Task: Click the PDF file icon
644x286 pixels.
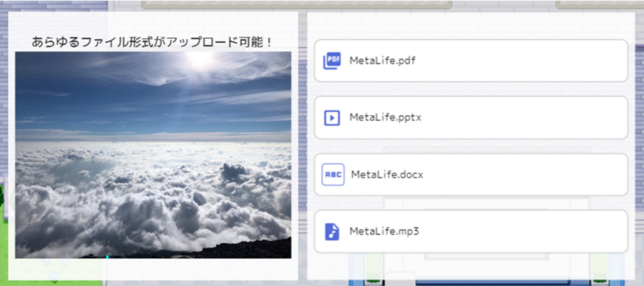Action: point(331,61)
